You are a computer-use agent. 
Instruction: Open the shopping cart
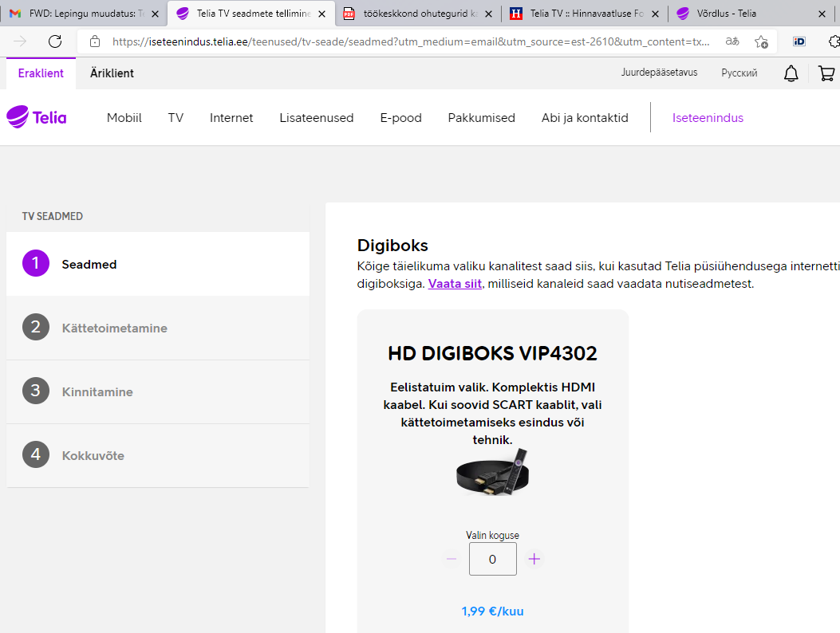click(x=826, y=73)
